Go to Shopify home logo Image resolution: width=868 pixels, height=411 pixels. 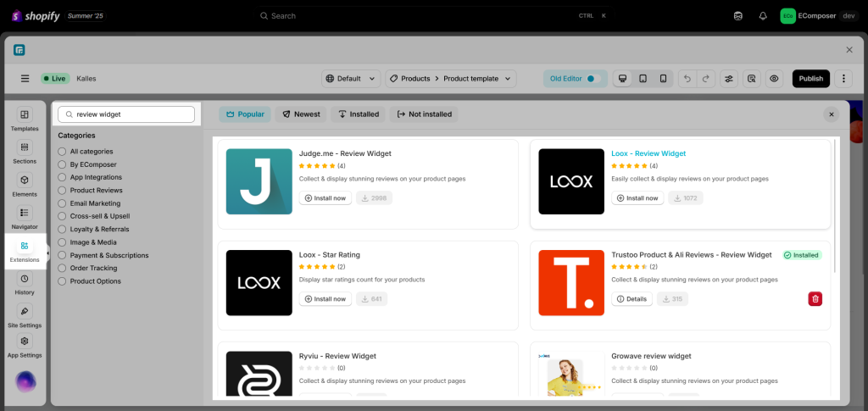click(x=36, y=16)
